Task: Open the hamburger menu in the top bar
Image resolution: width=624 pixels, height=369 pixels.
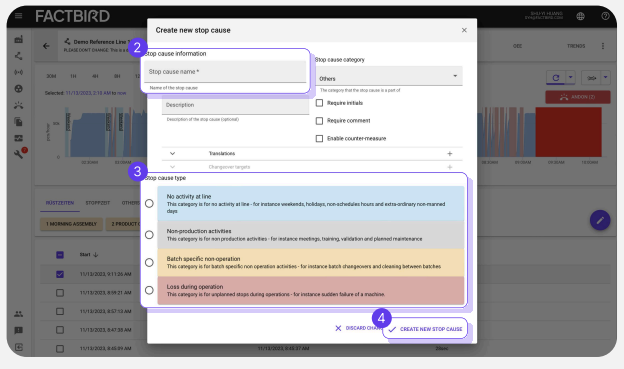Action: point(18,16)
